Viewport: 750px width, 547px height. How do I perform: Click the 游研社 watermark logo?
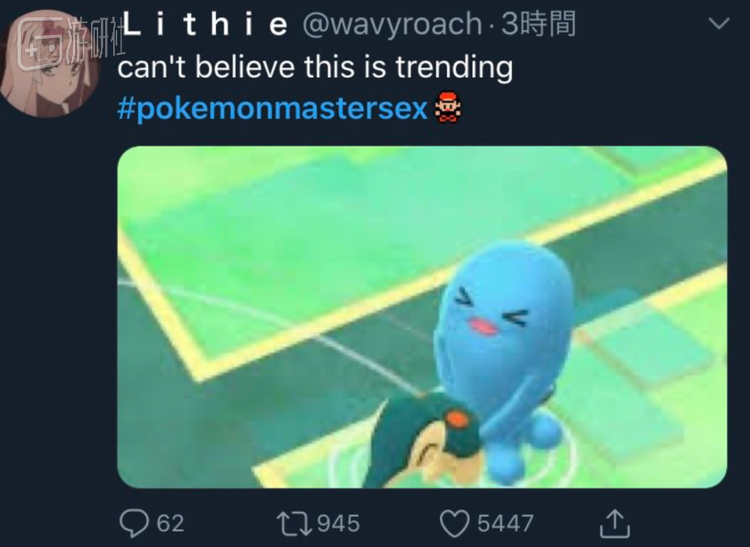coord(72,42)
